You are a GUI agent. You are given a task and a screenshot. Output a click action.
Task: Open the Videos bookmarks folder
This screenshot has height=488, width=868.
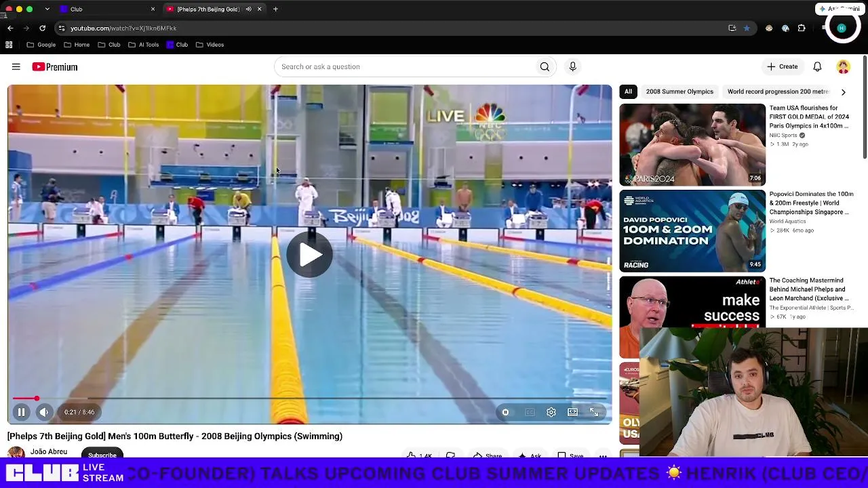click(210, 45)
